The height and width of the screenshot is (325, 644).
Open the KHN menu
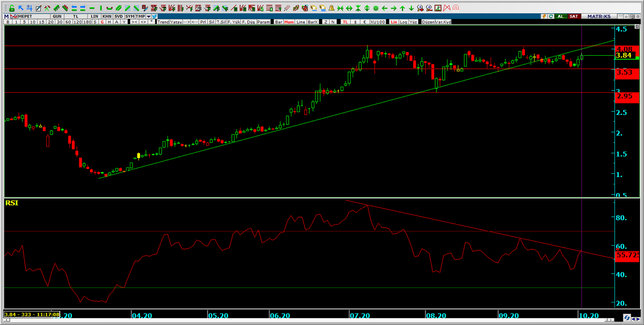click(x=107, y=16)
